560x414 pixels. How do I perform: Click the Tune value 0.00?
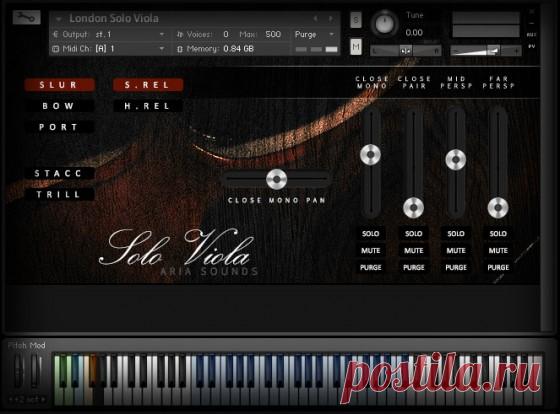(x=414, y=33)
